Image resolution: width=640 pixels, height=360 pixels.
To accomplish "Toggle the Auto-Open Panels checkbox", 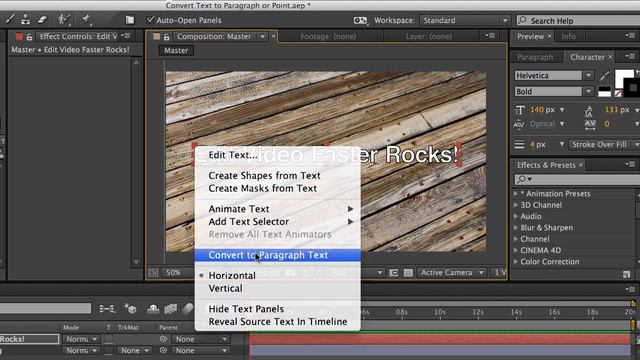I will point(150,20).
